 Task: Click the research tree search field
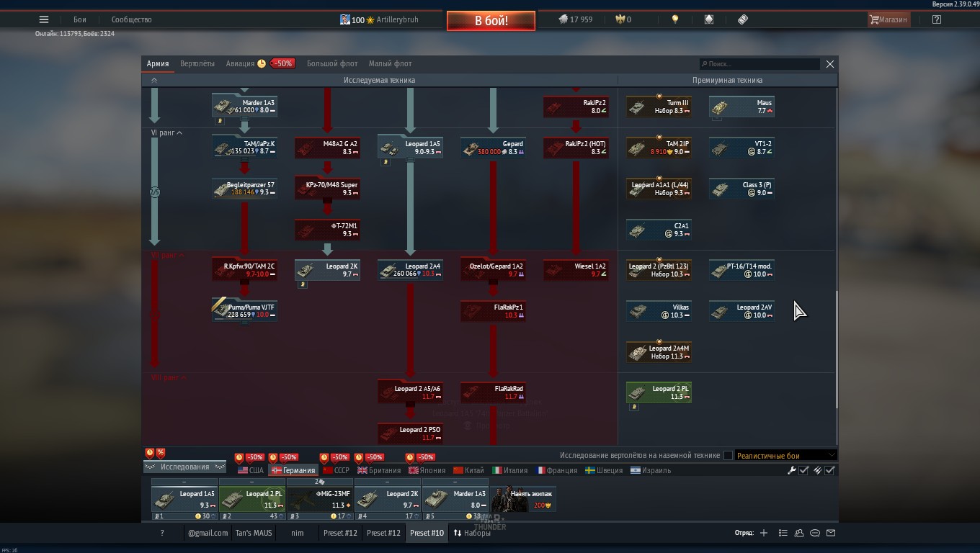tap(759, 64)
